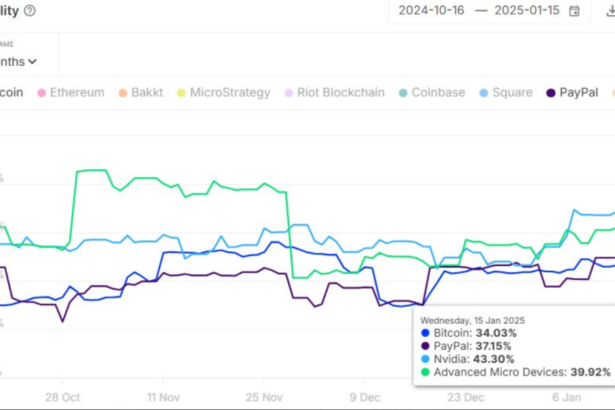
Task: Expand the months timeframe dropdown
Action: click(20, 61)
